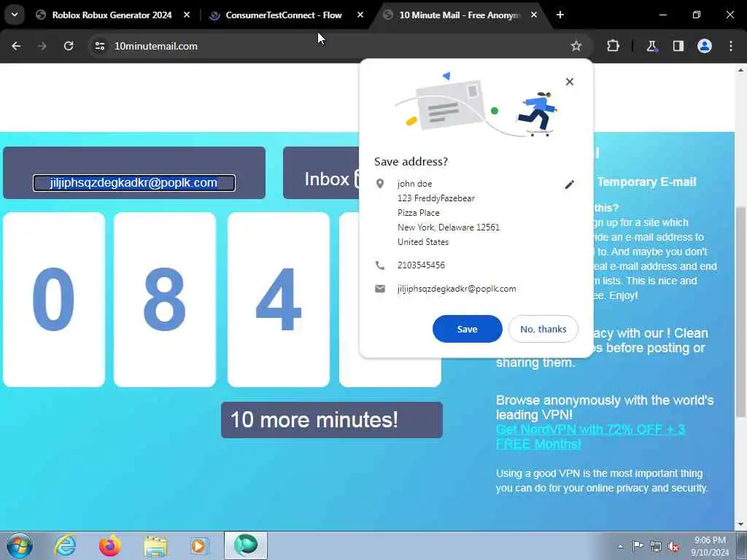Click the New York, Delaware 12561 line
The width and height of the screenshot is (747, 560).
click(449, 227)
